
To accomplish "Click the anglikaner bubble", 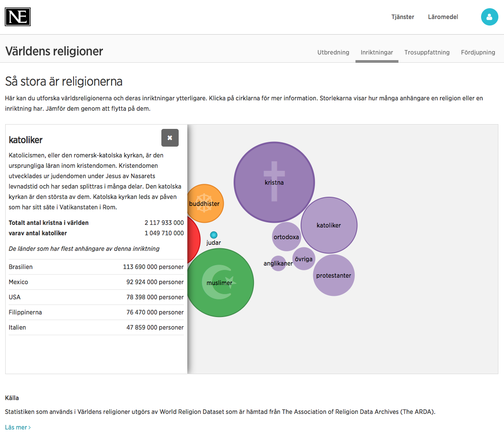I will (x=278, y=263).
